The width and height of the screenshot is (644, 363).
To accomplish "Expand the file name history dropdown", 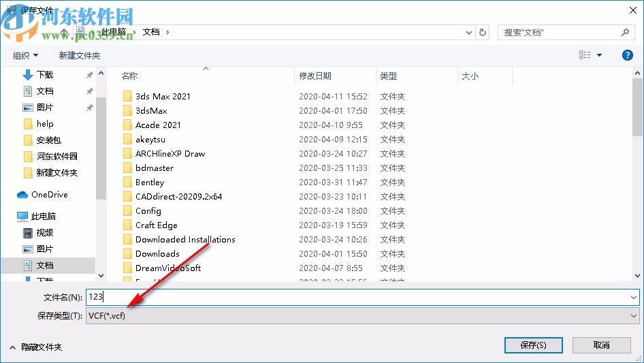I will tap(633, 297).
